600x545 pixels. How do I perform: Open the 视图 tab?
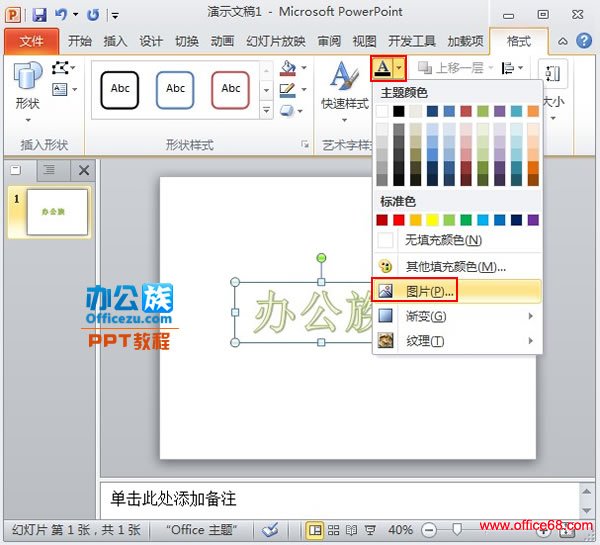(364, 41)
